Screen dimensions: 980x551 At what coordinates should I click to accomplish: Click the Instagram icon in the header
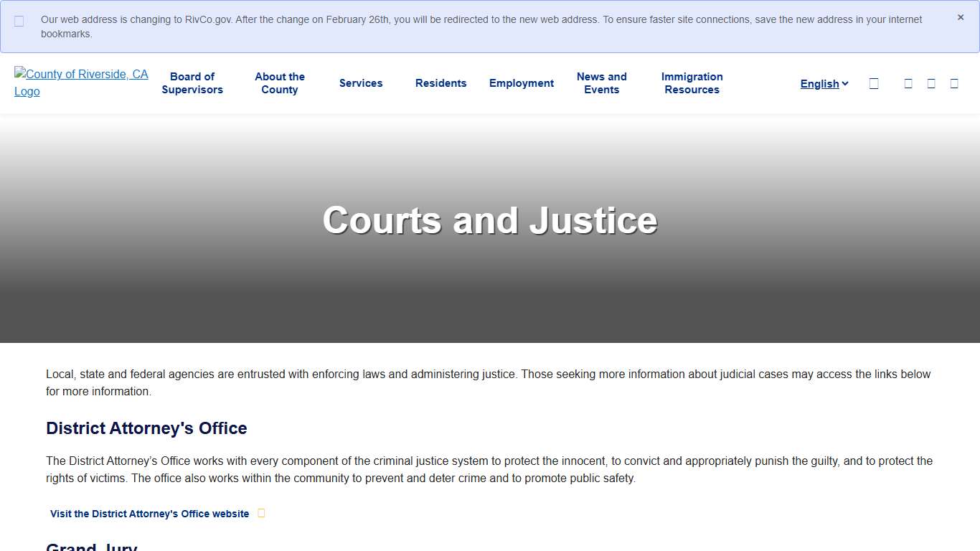coord(954,83)
